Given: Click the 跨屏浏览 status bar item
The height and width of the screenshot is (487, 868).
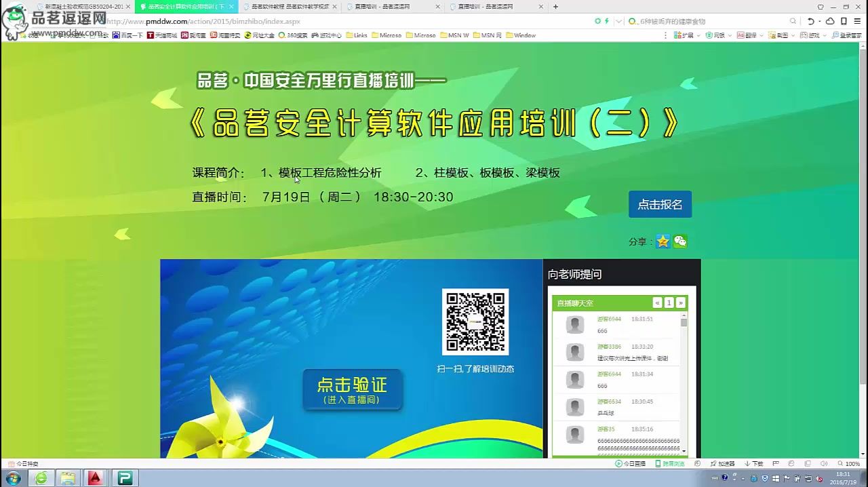Looking at the screenshot, I should pyautogui.click(x=670, y=464).
